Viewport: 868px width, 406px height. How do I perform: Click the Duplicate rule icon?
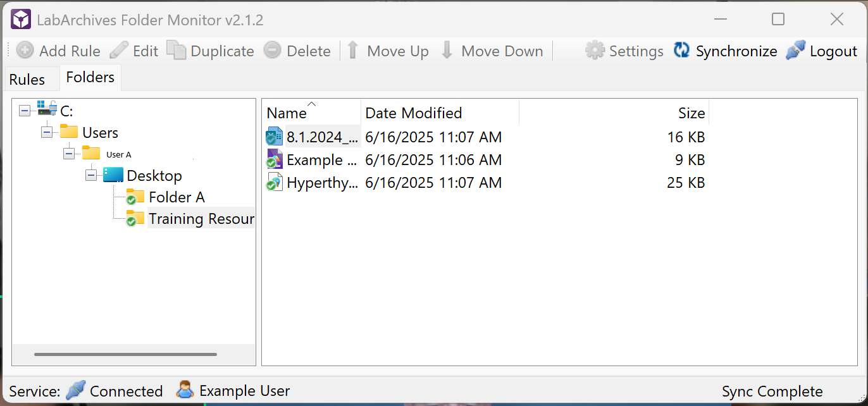175,50
